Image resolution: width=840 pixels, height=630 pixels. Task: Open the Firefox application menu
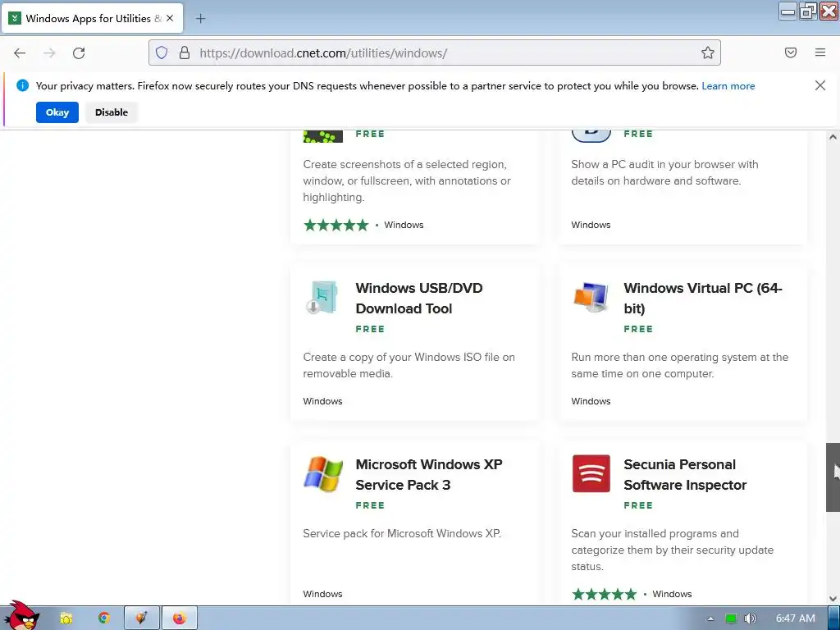(x=820, y=52)
